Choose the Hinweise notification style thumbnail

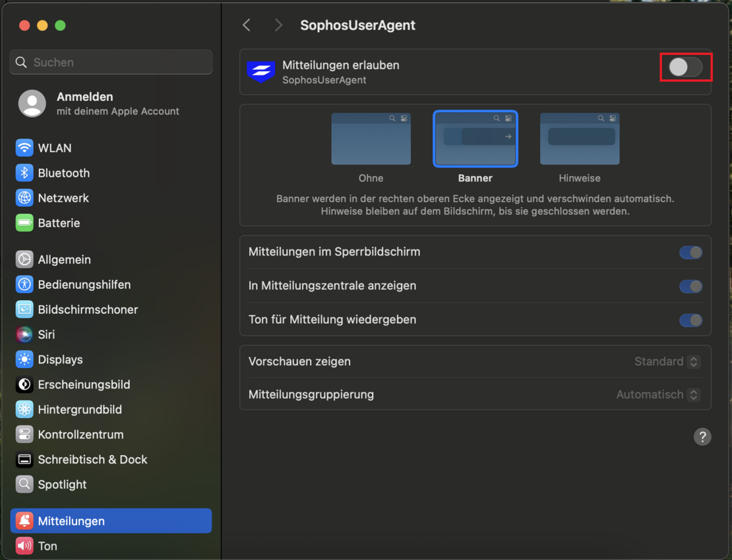coord(580,139)
